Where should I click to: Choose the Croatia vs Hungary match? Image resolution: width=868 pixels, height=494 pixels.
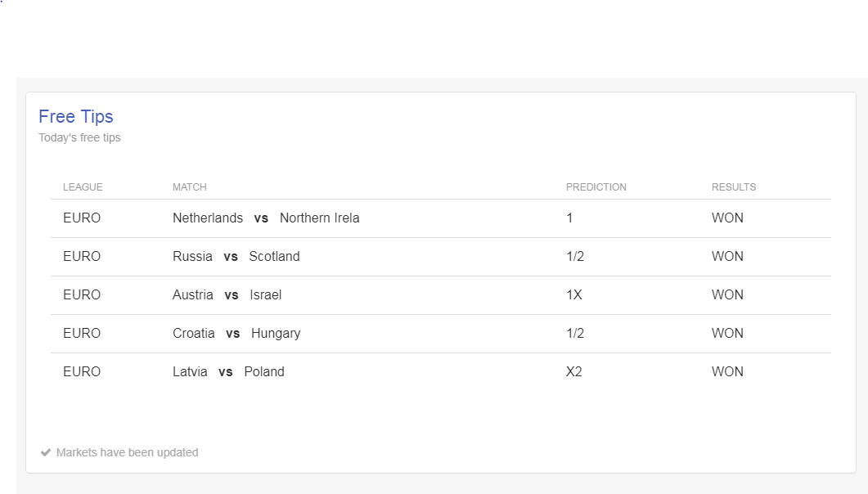(x=441, y=334)
